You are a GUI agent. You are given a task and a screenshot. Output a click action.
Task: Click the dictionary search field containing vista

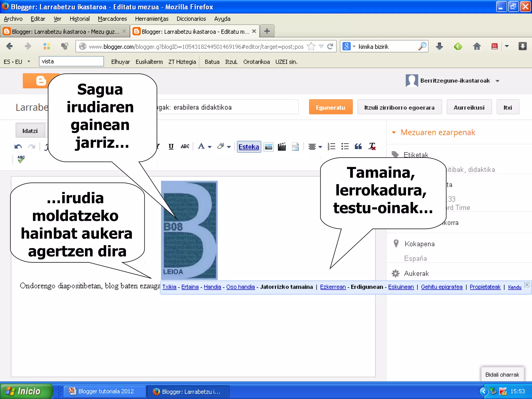pos(71,61)
